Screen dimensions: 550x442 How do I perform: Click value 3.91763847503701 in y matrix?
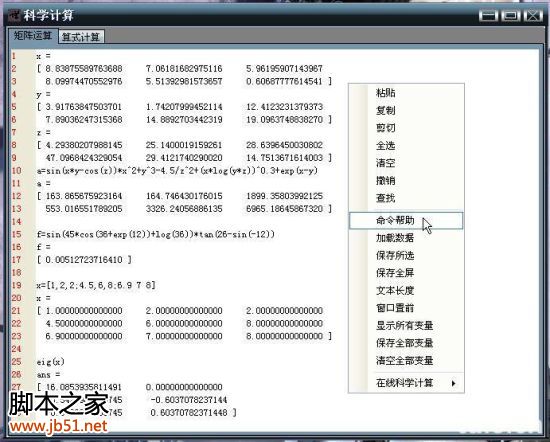coord(84,107)
